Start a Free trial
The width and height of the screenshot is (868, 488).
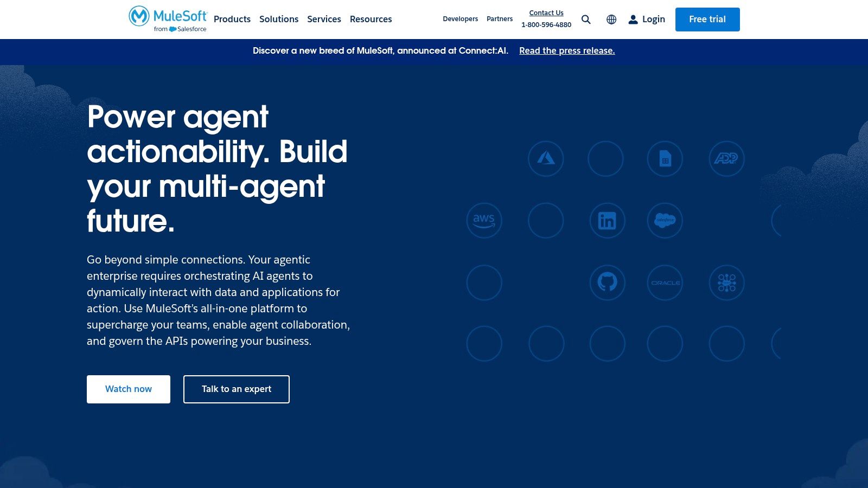click(x=707, y=20)
